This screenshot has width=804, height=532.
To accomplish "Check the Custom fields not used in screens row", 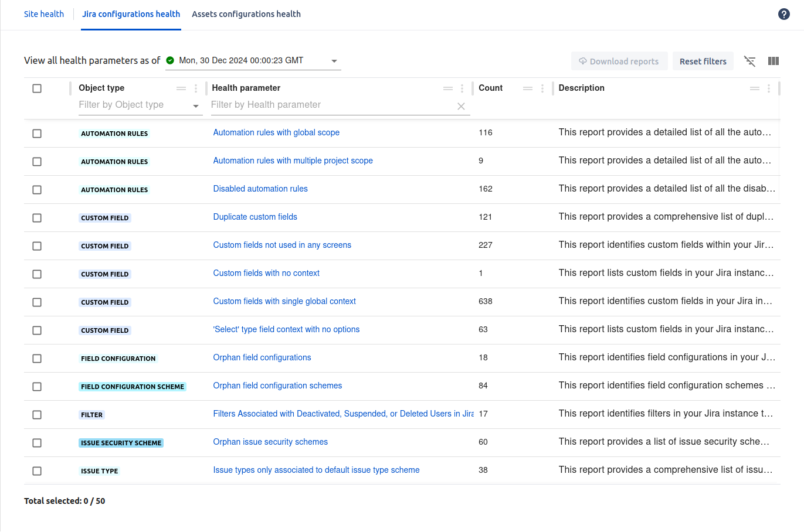I will [37, 246].
